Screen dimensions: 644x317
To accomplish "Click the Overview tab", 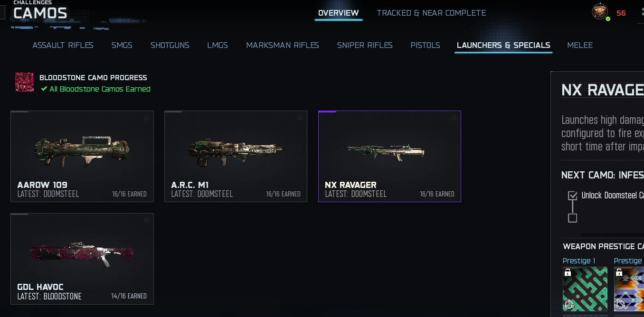I will click(339, 13).
